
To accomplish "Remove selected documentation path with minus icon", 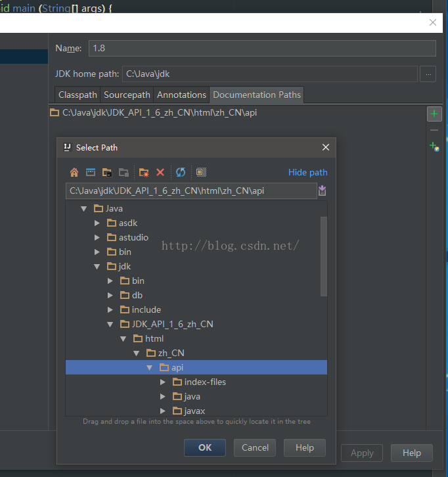I will point(434,130).
